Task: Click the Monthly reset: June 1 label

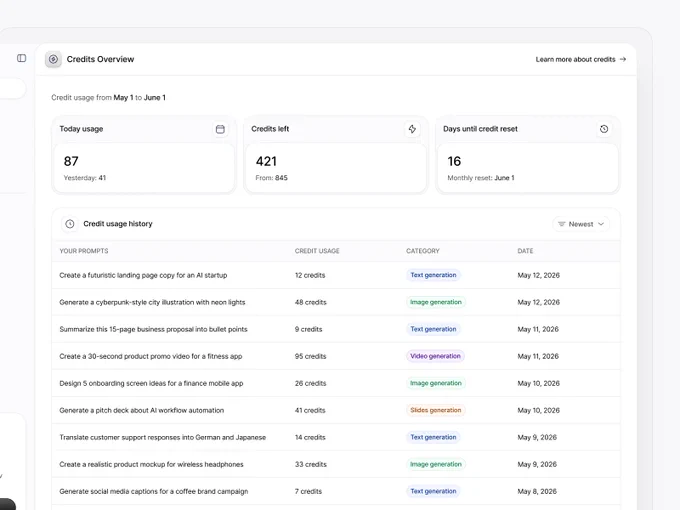Action: tap(481, 178)
